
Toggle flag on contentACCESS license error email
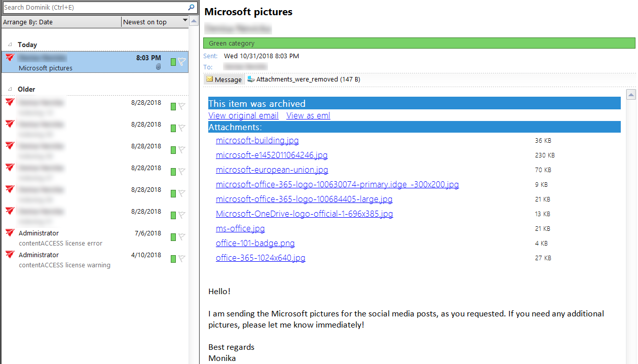click(x=182, y=237)
